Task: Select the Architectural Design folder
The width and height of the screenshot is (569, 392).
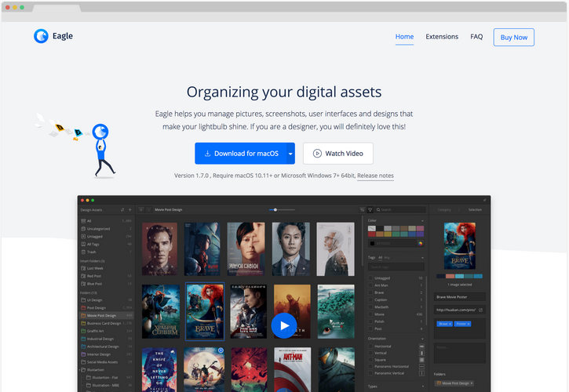Action: click(106, 347)
